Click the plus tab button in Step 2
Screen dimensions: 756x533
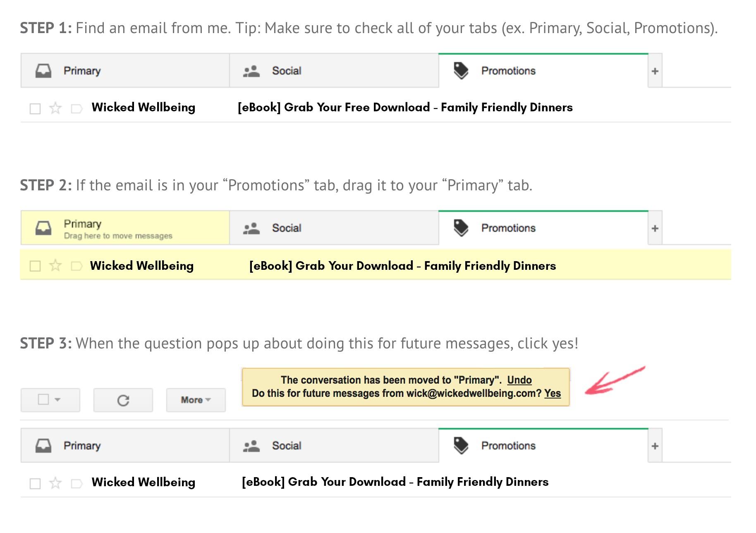[655, 228]
